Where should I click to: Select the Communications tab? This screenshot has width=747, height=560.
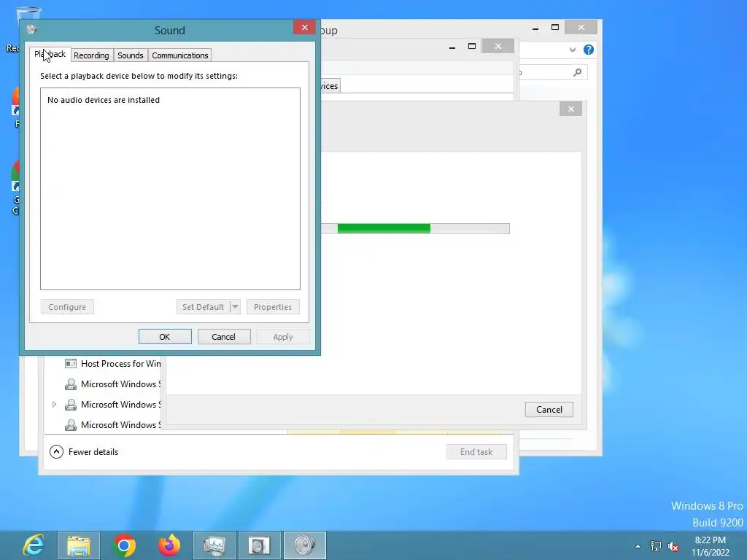click(179, 55)
